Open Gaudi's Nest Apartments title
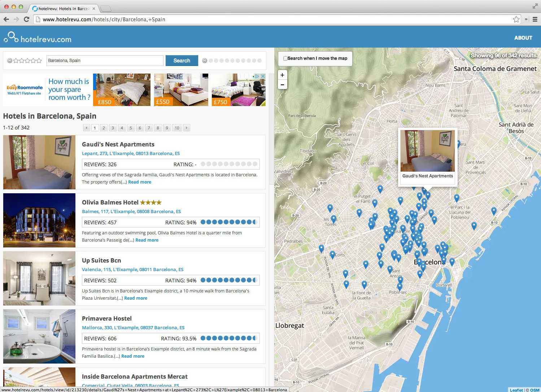The width and height of the screenshot is (541, 392). coord(118,144)
